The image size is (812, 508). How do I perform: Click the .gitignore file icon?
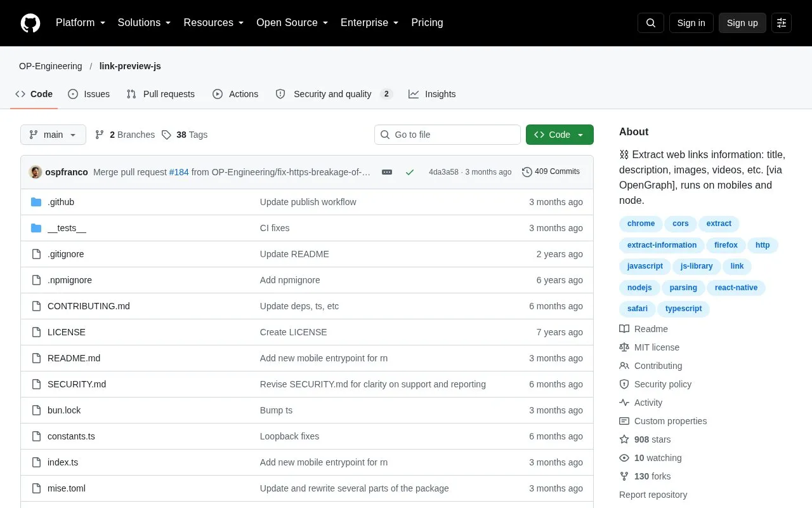point(36,254)
